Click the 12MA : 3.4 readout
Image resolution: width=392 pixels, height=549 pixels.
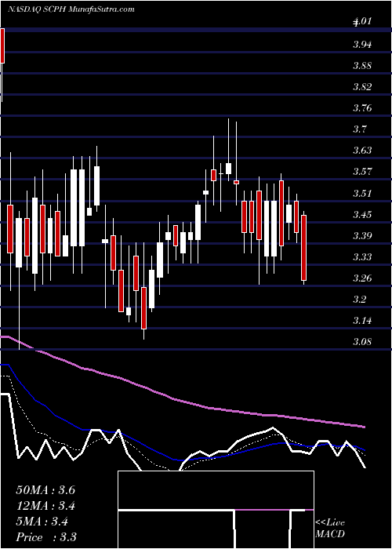point(45,506)
